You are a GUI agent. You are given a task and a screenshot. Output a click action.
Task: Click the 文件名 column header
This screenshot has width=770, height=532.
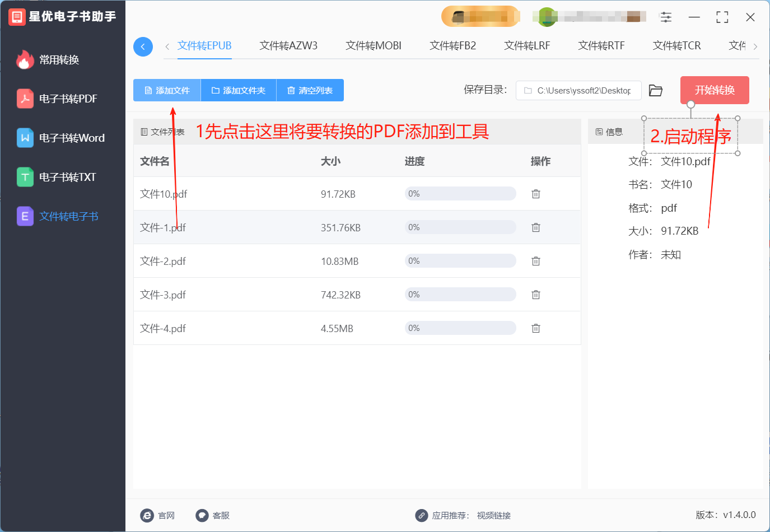(155, 161)
